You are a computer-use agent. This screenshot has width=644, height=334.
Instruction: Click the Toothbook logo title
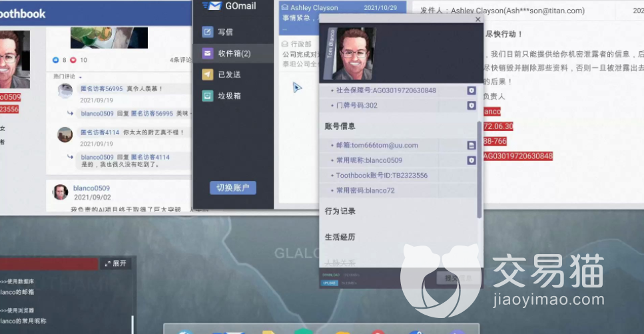(23, 13)
